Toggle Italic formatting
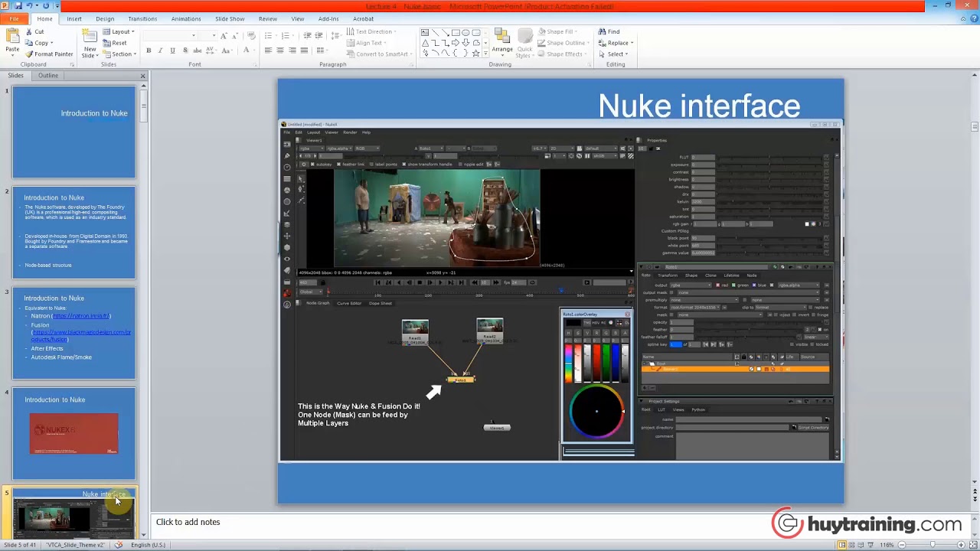The image size is (980, 551). (x=160, y=51)
